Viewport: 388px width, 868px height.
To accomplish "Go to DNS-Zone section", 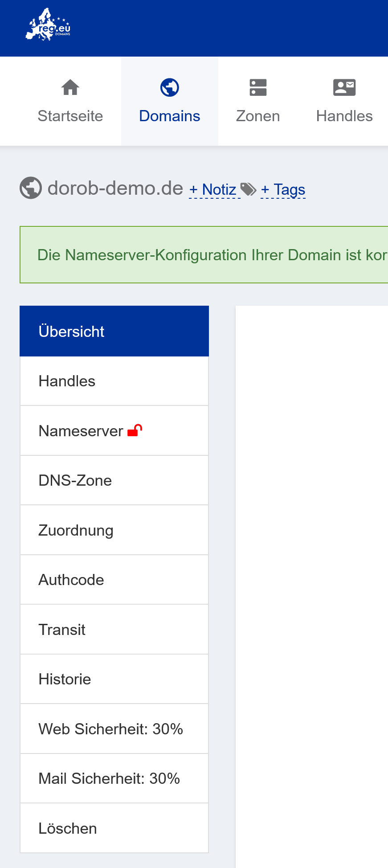I will pos(114,480).
